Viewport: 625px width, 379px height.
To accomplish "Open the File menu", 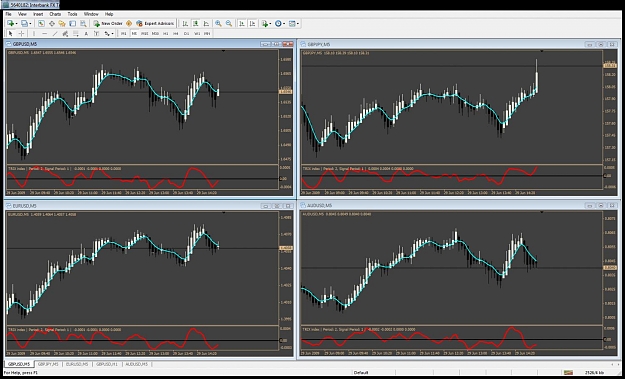I will 8,14.
